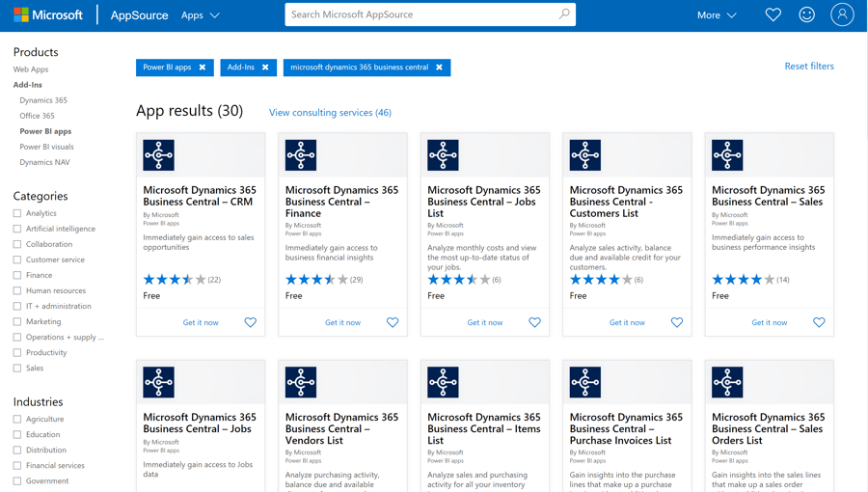Screen dimensions: 868x492
Task: Remove the Power BI apps filter chip
Action: (x=203, y=67)
